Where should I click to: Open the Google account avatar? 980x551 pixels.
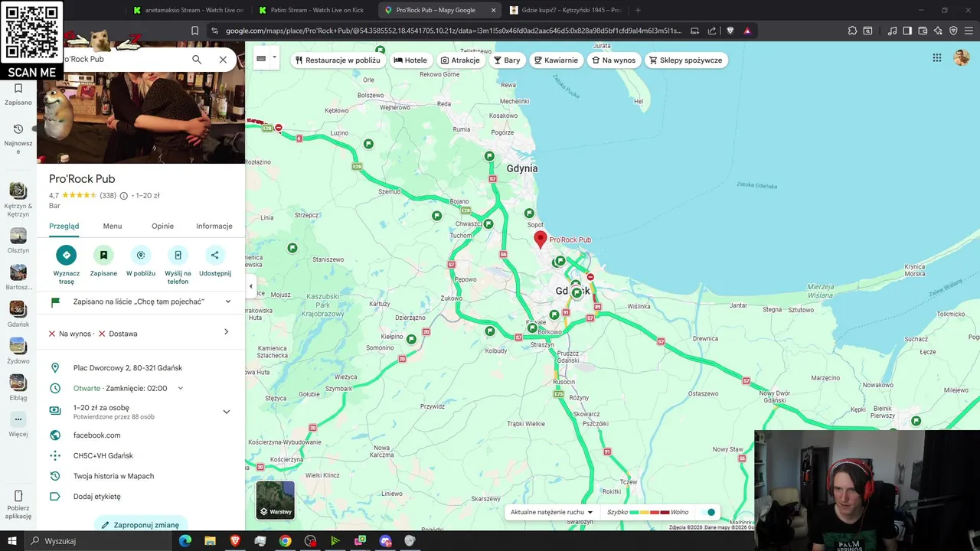962,58
